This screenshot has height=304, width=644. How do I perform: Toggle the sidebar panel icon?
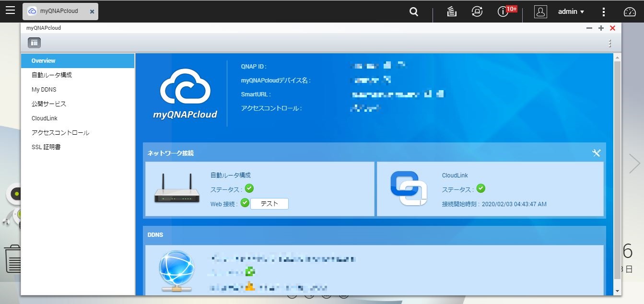point(34,43)
